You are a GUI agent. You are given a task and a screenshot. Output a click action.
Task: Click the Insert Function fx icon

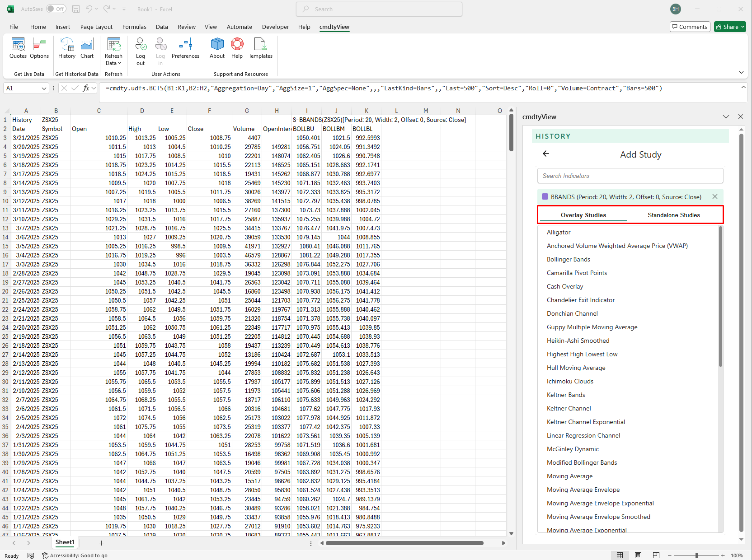pyautogui.click(x=86, y=88)
